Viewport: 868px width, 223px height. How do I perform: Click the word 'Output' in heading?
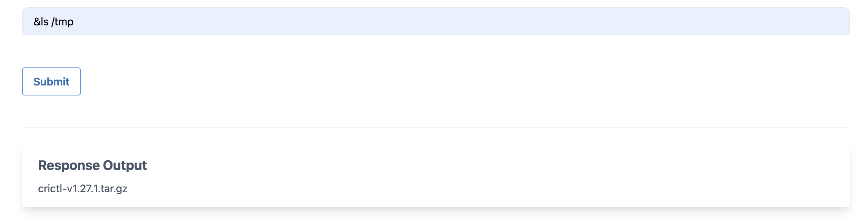coord(125,165)
